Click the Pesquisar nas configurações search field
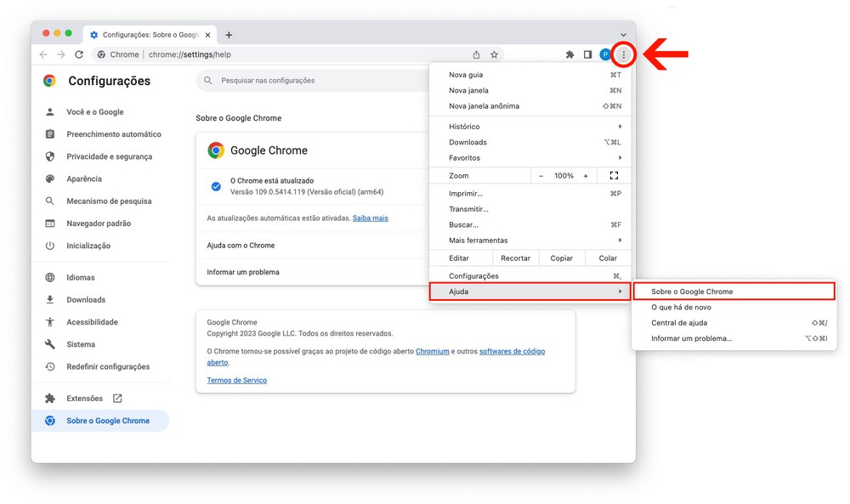850x504 pixels. [314, 80]
